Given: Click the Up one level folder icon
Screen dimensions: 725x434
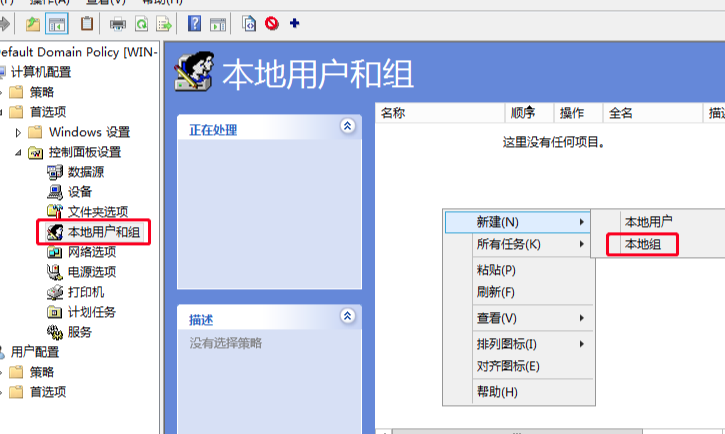Looking at the screenshot, I should point(33,23).
